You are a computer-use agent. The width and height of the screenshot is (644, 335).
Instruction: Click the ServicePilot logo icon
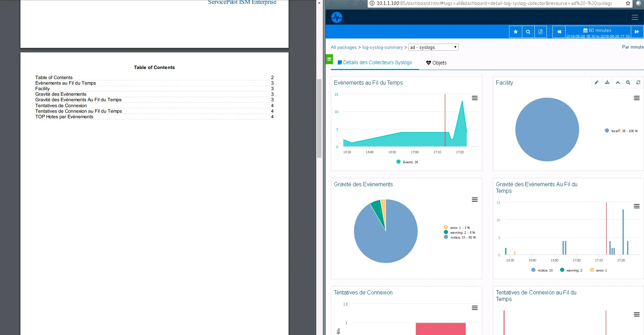click(336, 17)
